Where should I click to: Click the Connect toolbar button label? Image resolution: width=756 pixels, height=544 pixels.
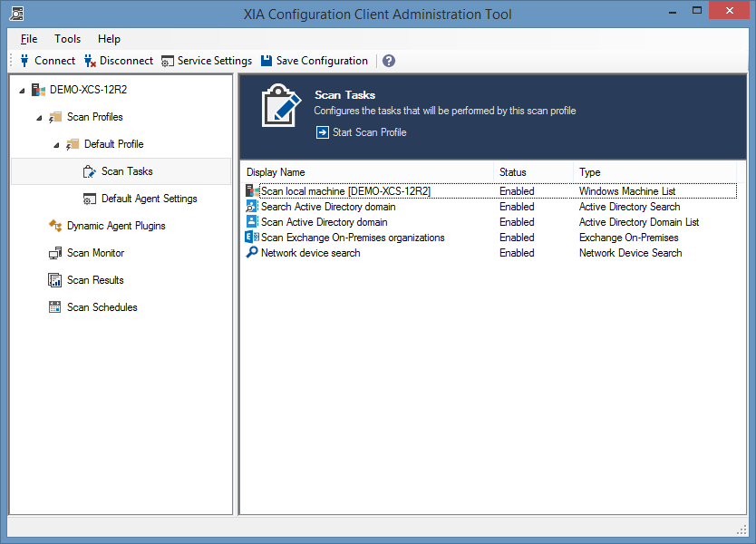tap(55, 61)
